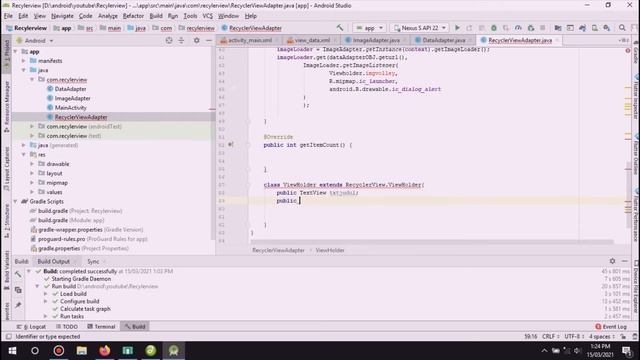The height and width of the screenshot is (360, 640).
Task: Open the Terminal tool window
Action: tap(101, 327)
